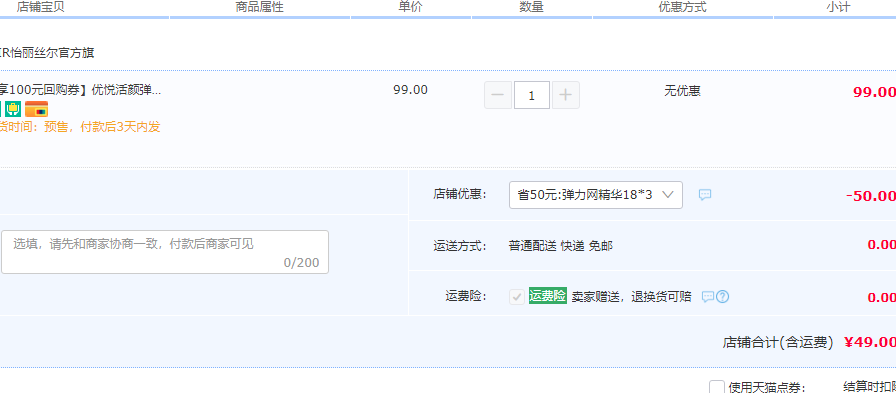This screenshot has width=896, height=393.
Task: Toggle the 运费险 checkbox
Action: click(x=517, y=296)
